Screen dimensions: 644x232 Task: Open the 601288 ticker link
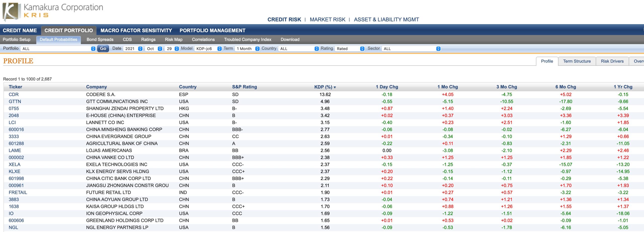coord(16,144)
